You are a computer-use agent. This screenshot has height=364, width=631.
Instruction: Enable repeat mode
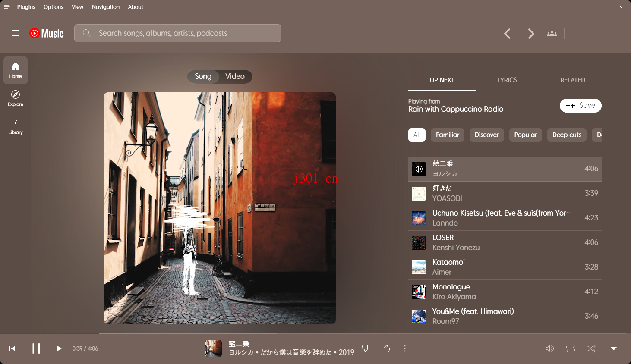click(x=570, y=348)
